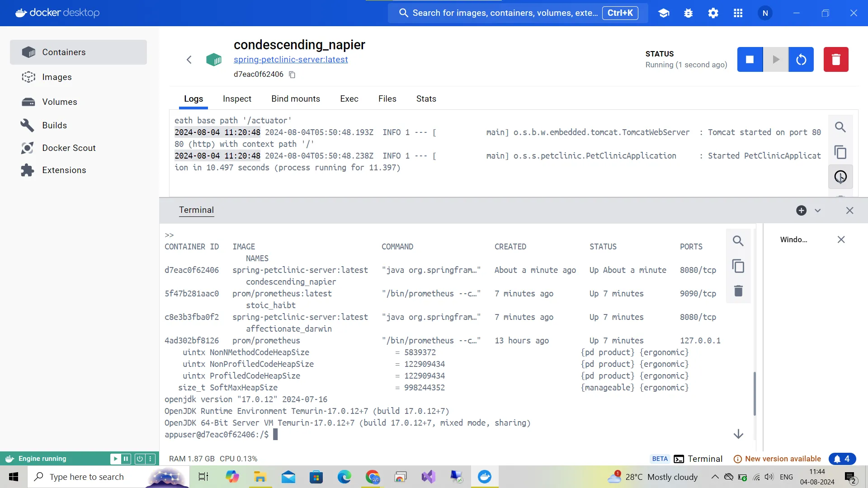Clear the terminal with the trash icon

(738, 291)
